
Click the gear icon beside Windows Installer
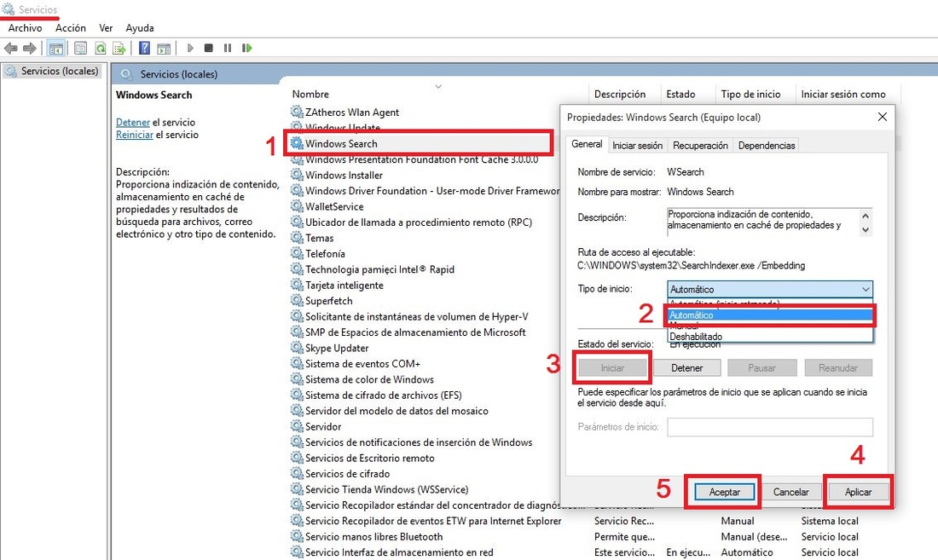(x=297, y=175)
